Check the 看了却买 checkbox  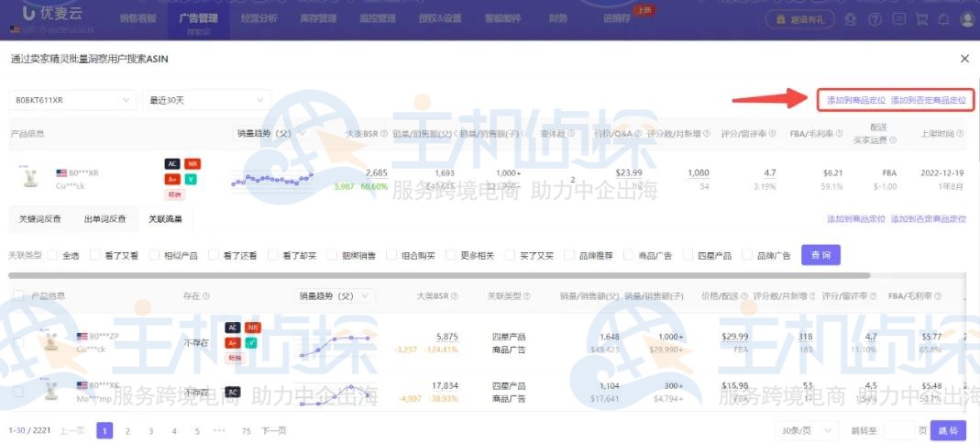point(272,255)
